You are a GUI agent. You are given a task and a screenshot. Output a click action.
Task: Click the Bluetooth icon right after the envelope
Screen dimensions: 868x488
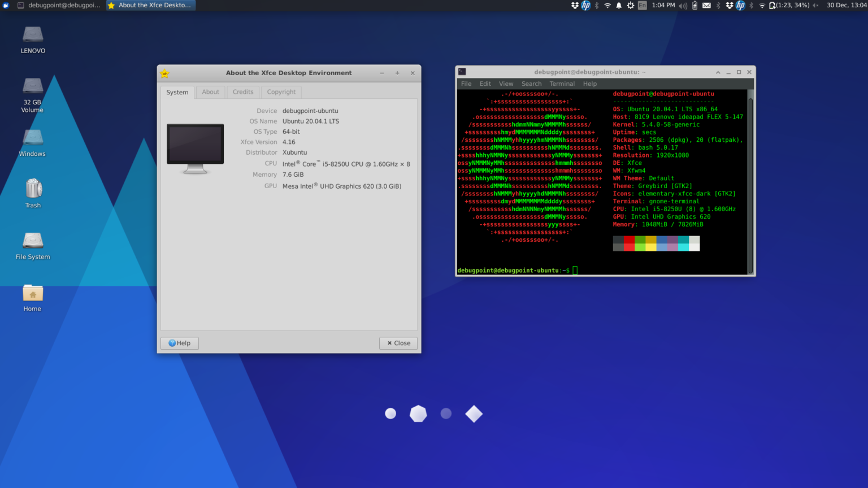[718, 5]
